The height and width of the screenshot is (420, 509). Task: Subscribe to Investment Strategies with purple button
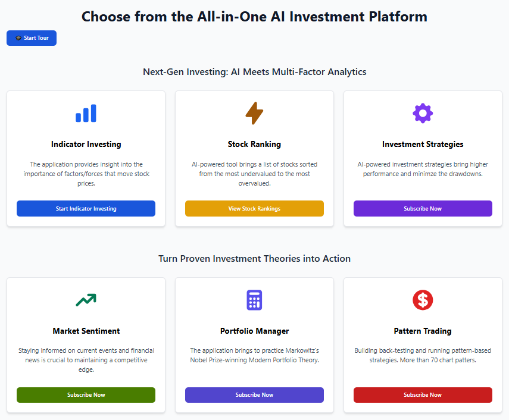423,209
